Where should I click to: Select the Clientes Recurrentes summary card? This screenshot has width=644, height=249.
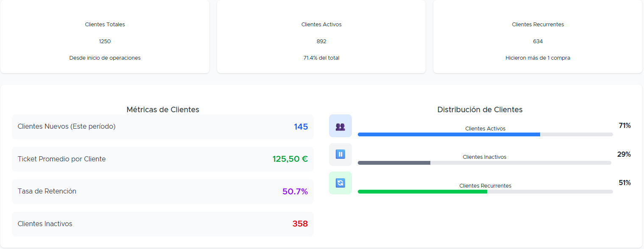[x=538, y=37]
